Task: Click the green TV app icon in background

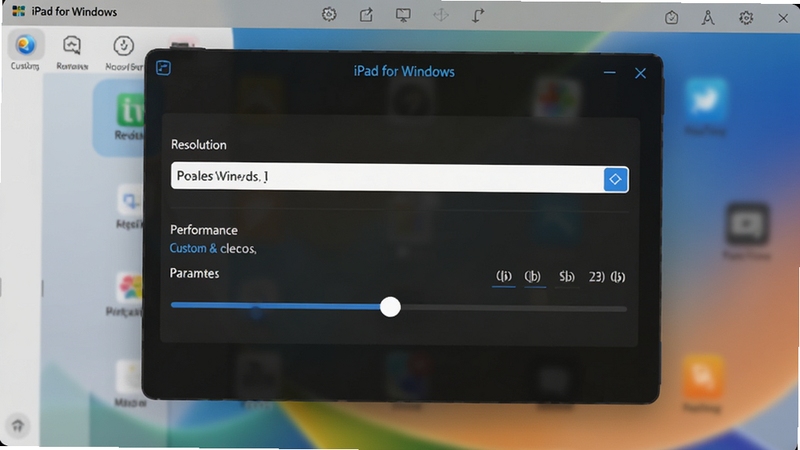Action: [130, 109]
